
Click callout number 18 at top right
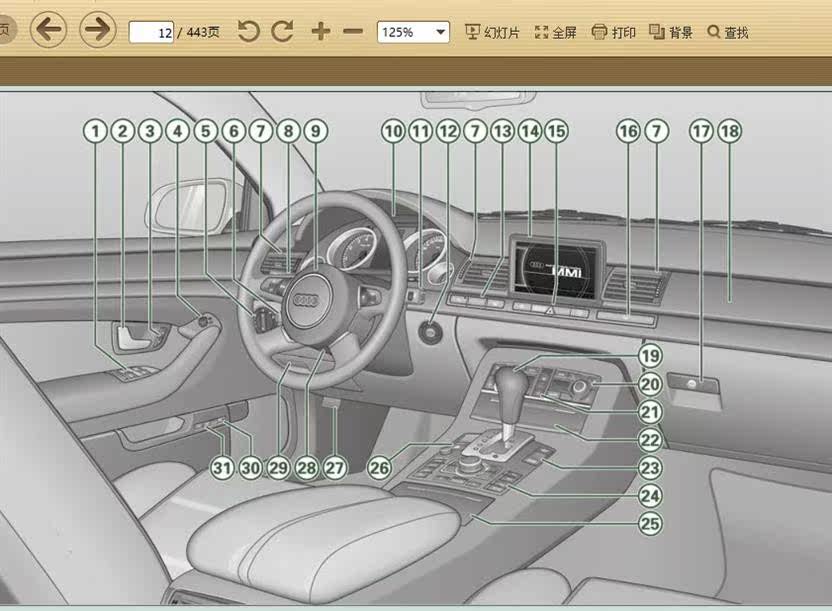point(730,131)
